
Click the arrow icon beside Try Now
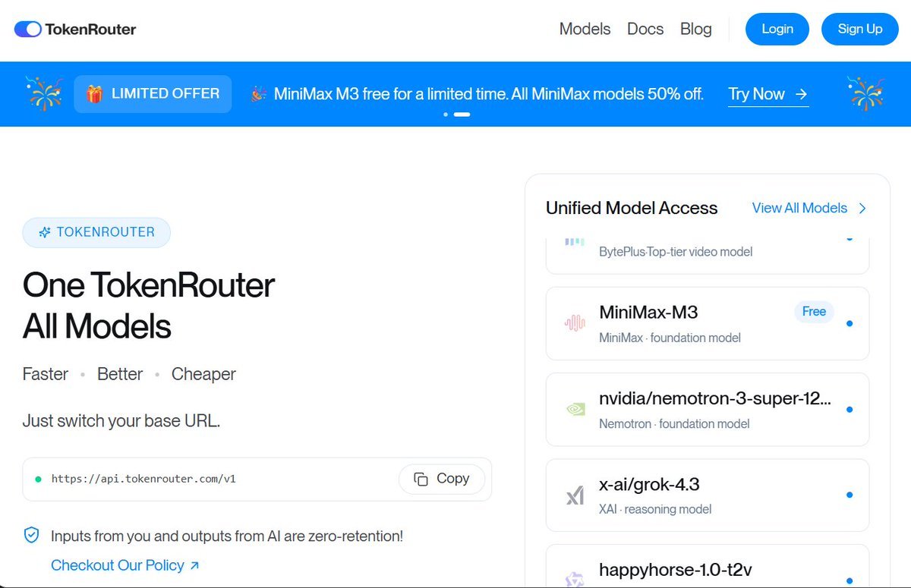click(x=801, y=94)
